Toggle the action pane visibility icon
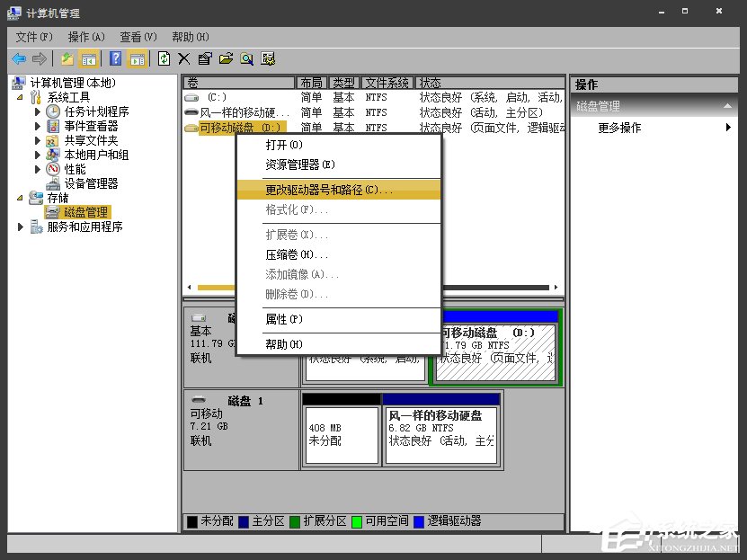747x560 pixels. click(138, 58)
